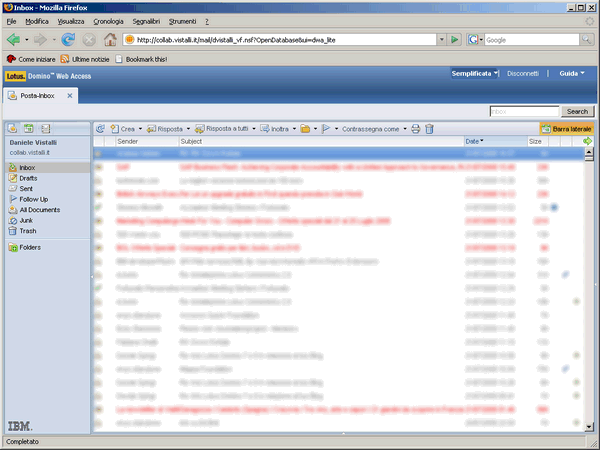Open the Cronologia menu
This screenshot has width=600, height=450.
pos(108,21)
